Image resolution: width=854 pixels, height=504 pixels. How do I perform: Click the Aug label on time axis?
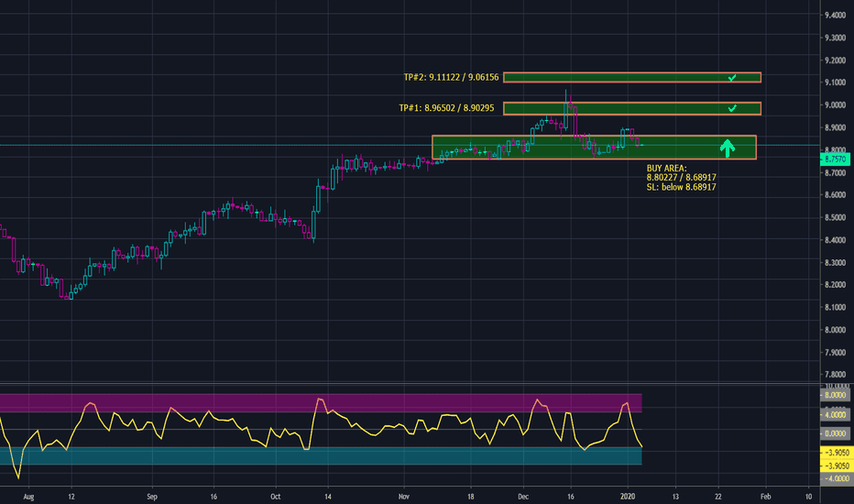coord(28,496)
